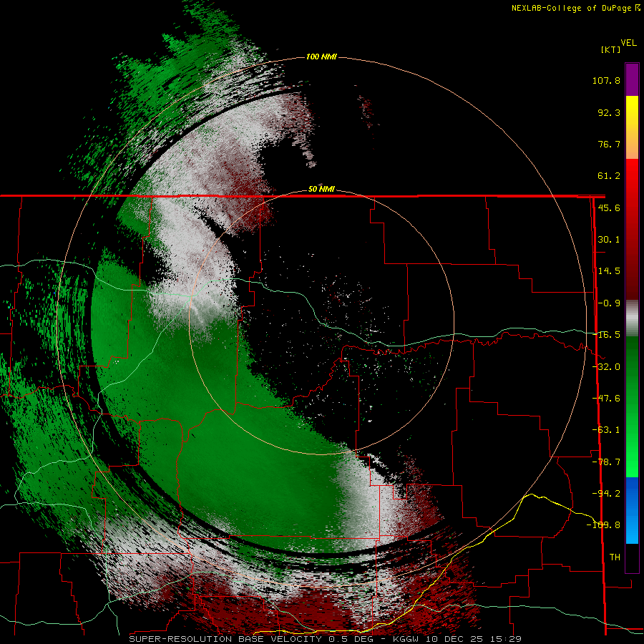Click the -47.6 scale value
Viewport: 644px width, 644px height.
click(606, 398)
